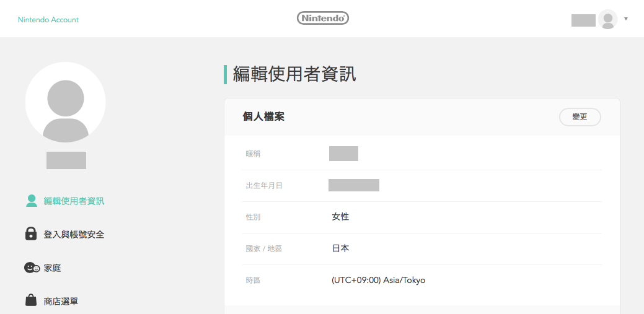Viewport: 644px width, 314px height.
Task: Open the Nintendo Account link
Action: [48, 20]
